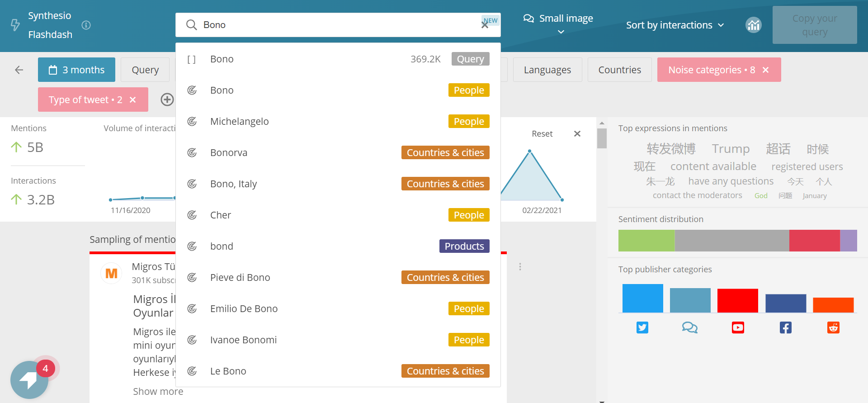Click the brackets icon beside Bono query
The width and height of the screenshot is (868, 403).
tap(192, 59)
